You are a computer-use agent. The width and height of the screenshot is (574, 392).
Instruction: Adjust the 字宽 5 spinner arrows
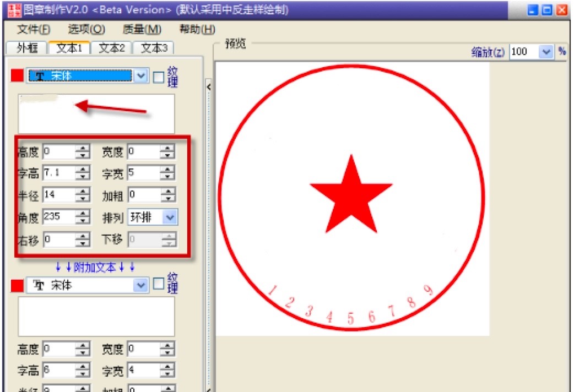pyautogui.click(x=167, y=173)
